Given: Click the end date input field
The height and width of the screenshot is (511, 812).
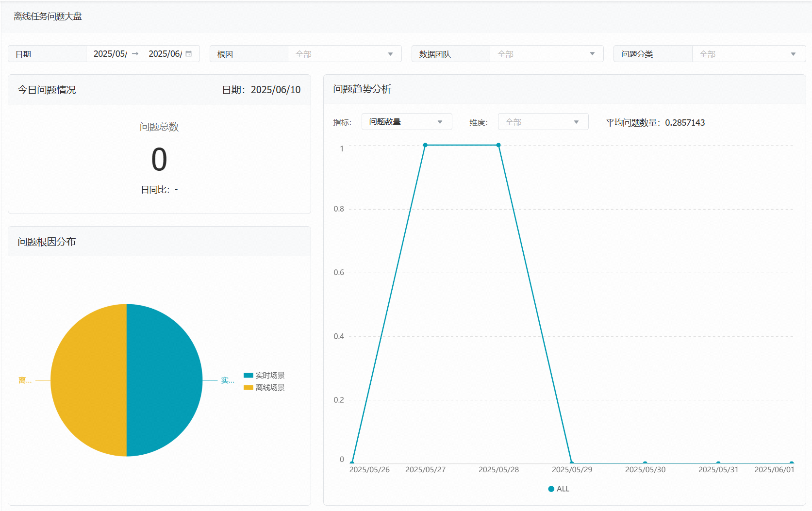Looking at the screenshot, I should (165, 54).
